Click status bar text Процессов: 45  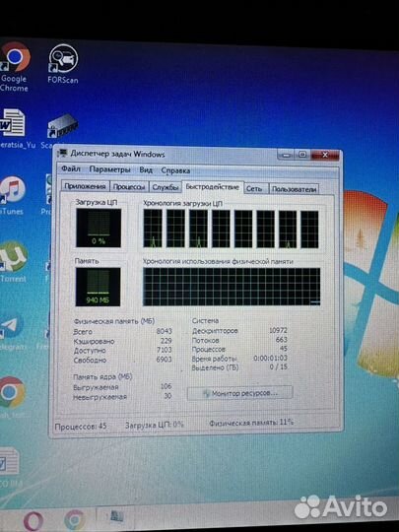[x=81, y=427]
